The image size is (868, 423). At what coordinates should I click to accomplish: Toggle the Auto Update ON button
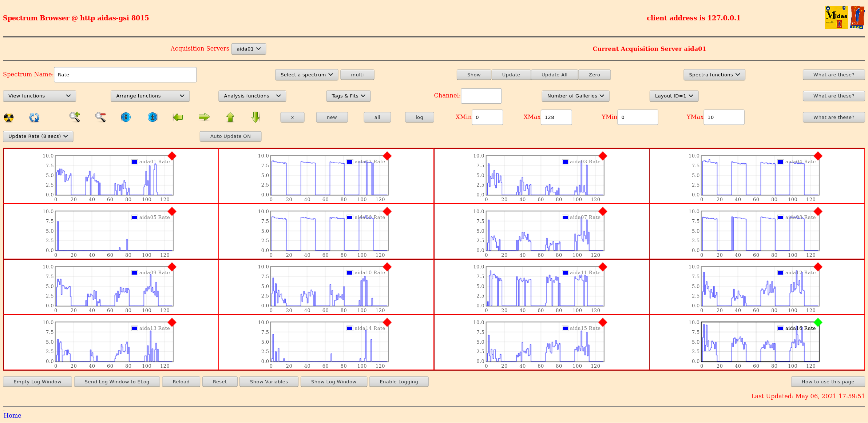coord(230,136)
